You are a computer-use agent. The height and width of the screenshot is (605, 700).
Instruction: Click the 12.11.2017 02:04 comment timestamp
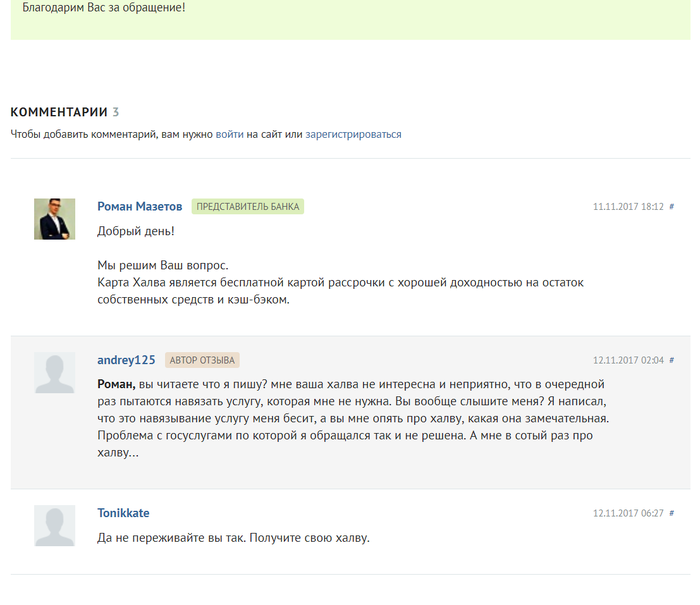pos(628,360)
